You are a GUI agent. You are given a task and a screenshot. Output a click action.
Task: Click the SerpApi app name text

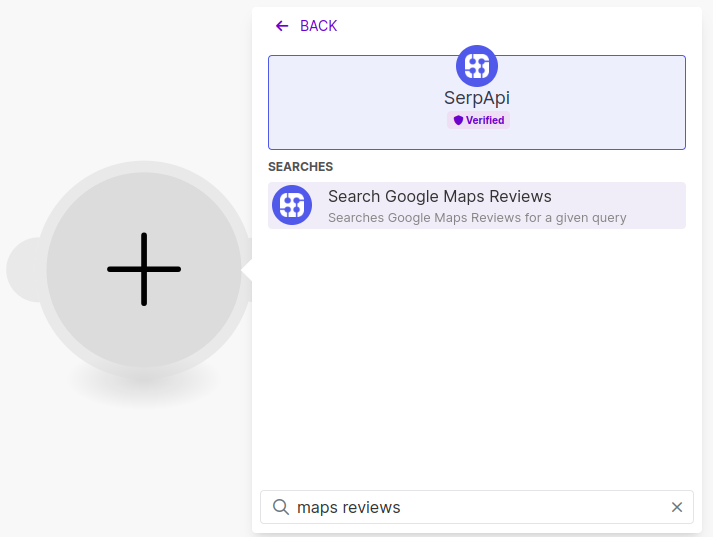pos(477,98)
